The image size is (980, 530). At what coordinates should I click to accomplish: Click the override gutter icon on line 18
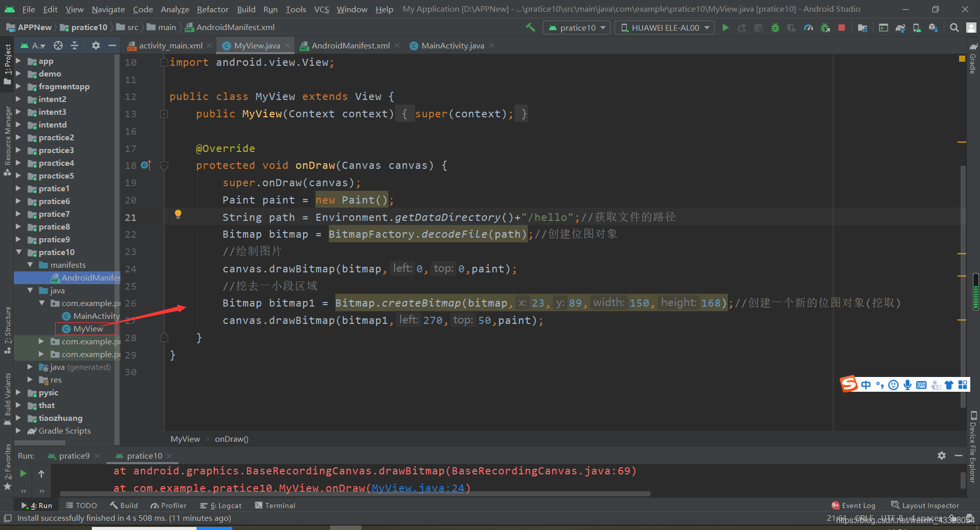coord(146,165)
